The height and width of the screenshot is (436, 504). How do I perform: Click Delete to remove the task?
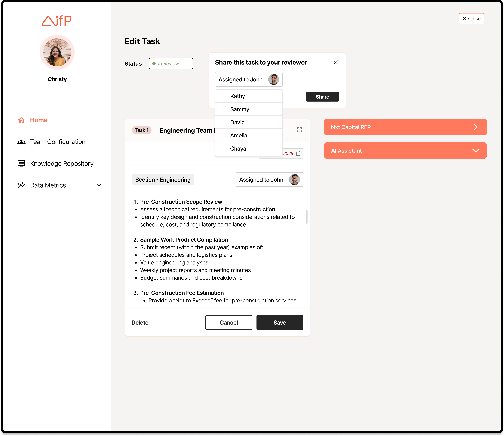tap(140, 322)
